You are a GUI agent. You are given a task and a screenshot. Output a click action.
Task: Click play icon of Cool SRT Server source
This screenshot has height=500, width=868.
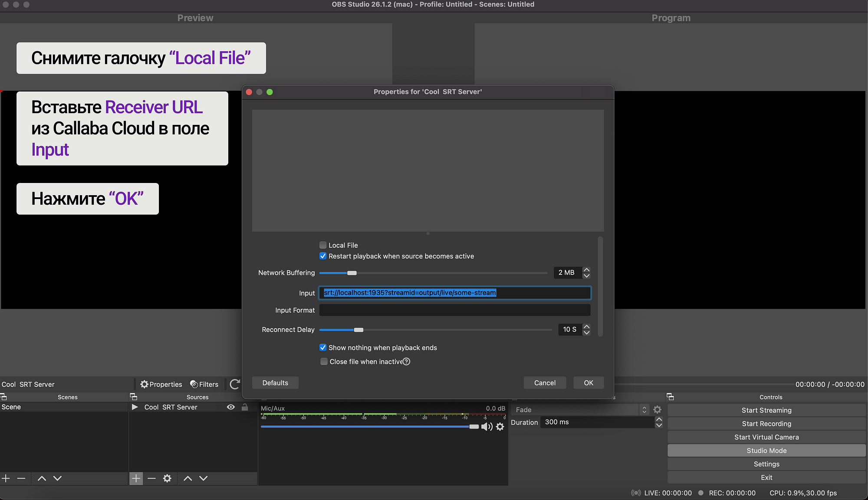coord(135,407)
